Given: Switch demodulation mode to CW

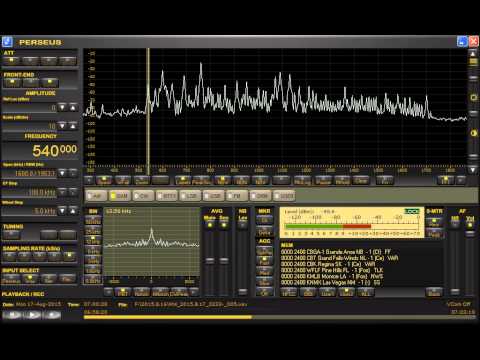Looking at the screenshot, I should (x=143, y=196).
